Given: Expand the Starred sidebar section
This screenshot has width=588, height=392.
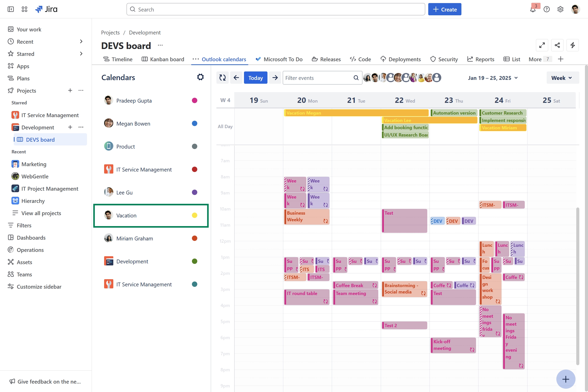Looking at the screenshot, I should (x=81, y=54).
